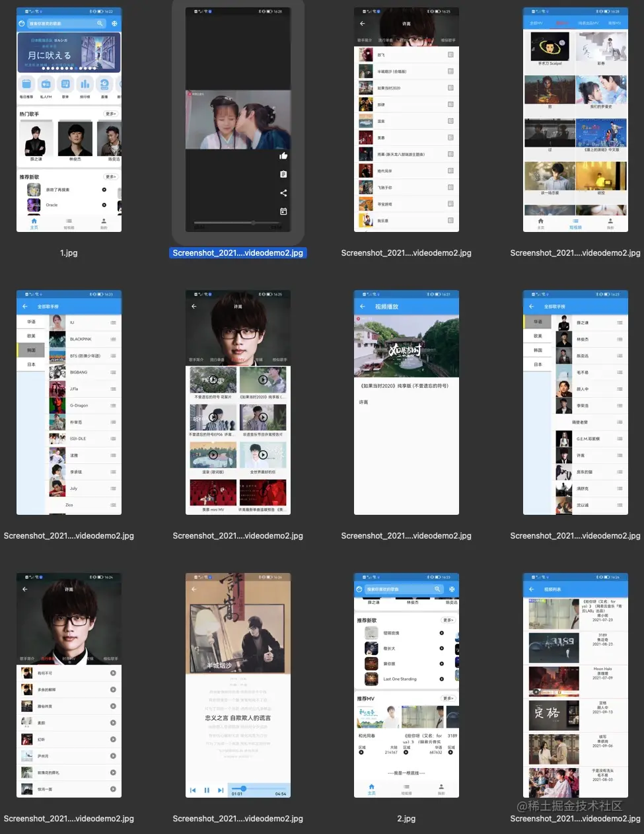Click the video progress slider in the dark player thumbnail
The height and width of the screenshot is (834, 644).
click(238, 223)
